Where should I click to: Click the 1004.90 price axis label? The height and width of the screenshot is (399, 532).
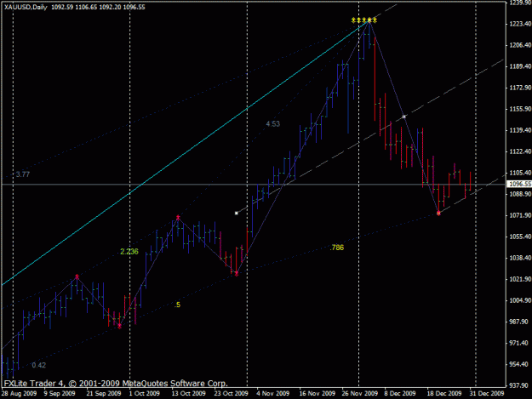point(520,300)
